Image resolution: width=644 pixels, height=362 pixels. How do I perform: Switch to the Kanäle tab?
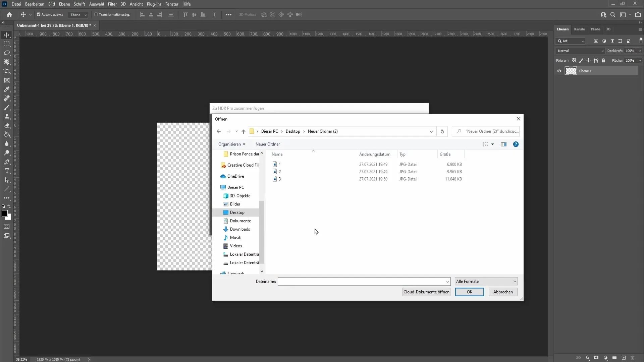pos(580,29)
